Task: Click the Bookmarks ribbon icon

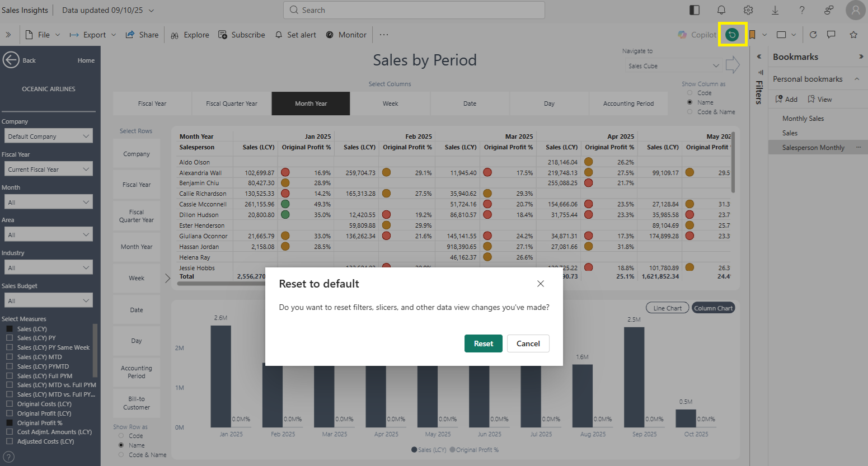Action: 752,35
